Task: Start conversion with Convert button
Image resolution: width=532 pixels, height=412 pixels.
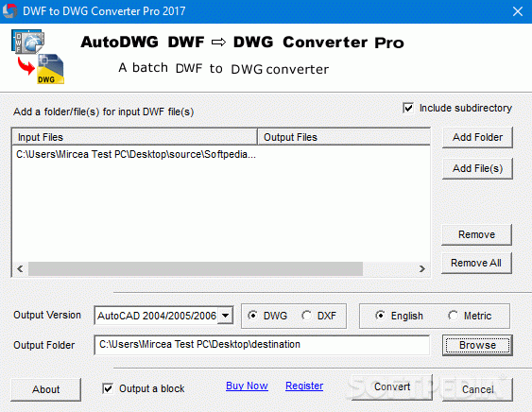Action: pos(392,387)
